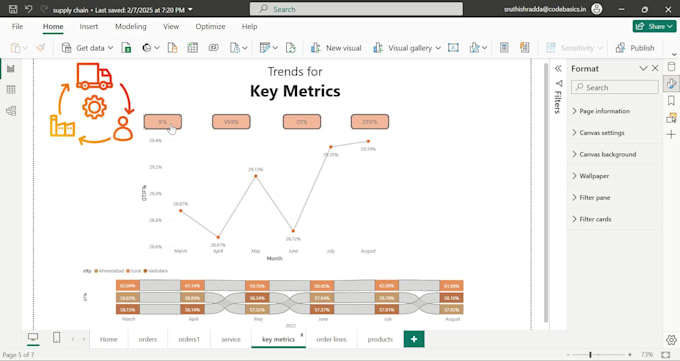This screenshot has height=361, width=680.
Task: Switch to the Modeling ribbon tab
Action: pyautogui.click(x=131, y=26)
